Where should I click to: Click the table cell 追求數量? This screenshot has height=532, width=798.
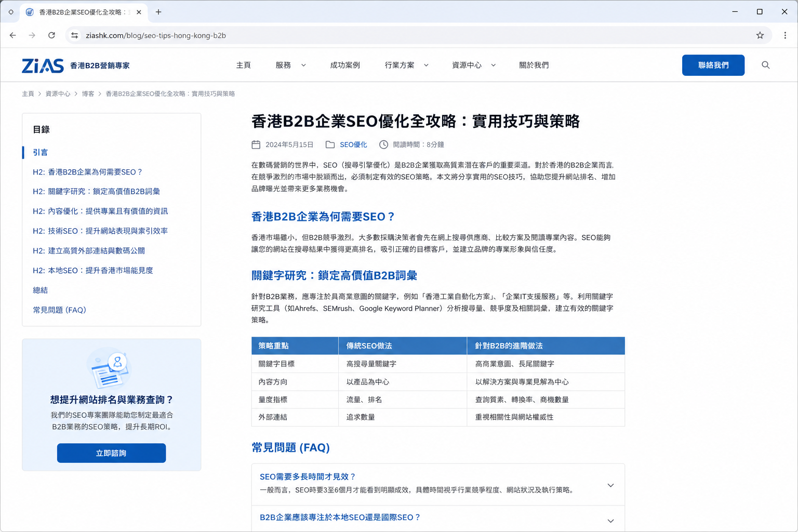(x=403, y=417)
